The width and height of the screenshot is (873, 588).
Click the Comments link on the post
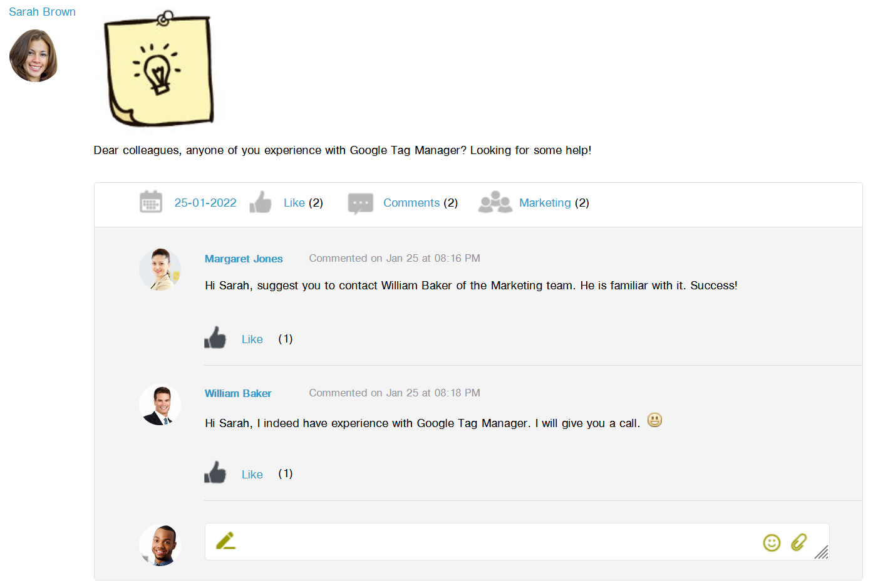pos(411,203)
